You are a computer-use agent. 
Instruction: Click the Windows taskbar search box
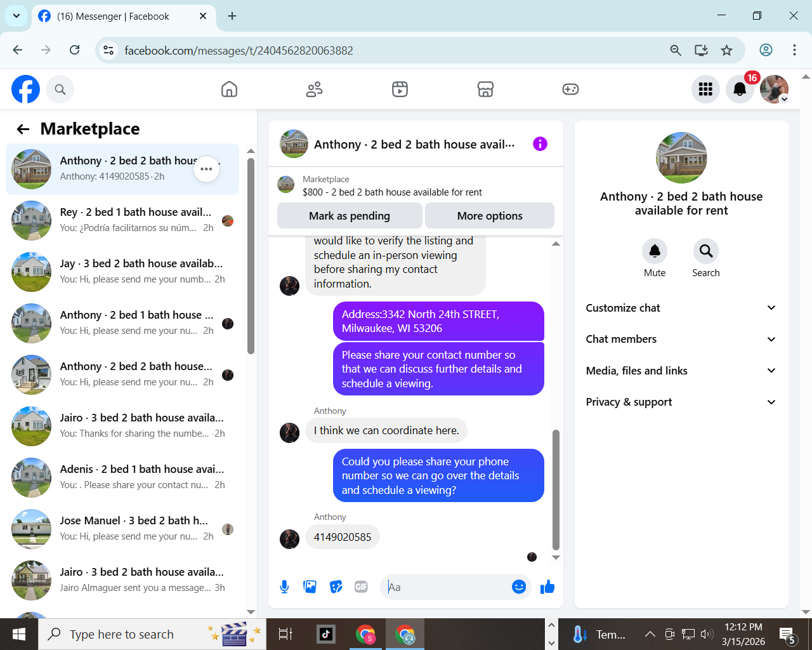coord(152,634)
